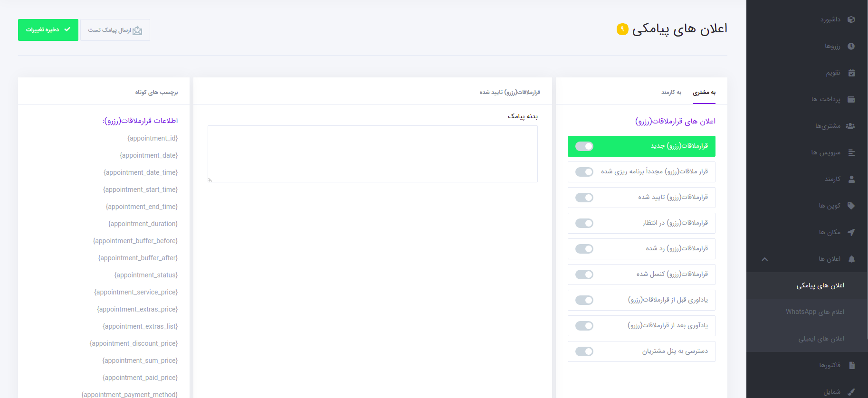
Task: Click the {appointment_paid_price} shortcode
Action: click(140, 378)
